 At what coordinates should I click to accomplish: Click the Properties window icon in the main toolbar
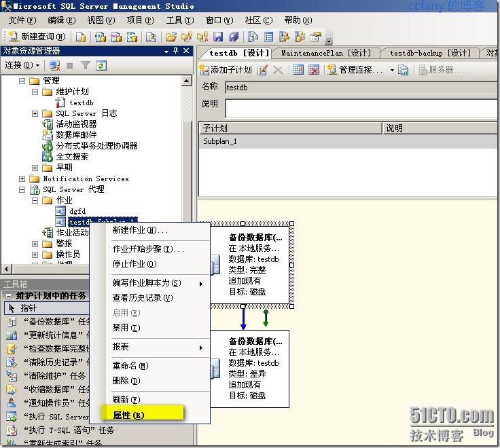coord(316,37)
